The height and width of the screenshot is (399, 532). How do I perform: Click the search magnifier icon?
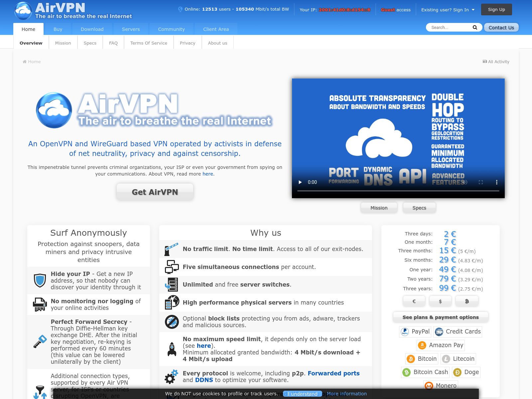click(475, 28)
